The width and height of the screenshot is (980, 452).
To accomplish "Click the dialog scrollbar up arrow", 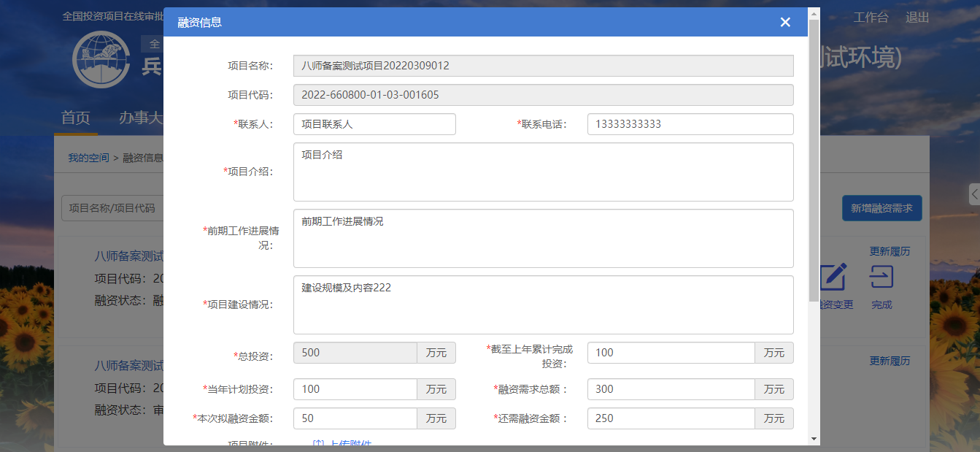I will click(814, 13).
